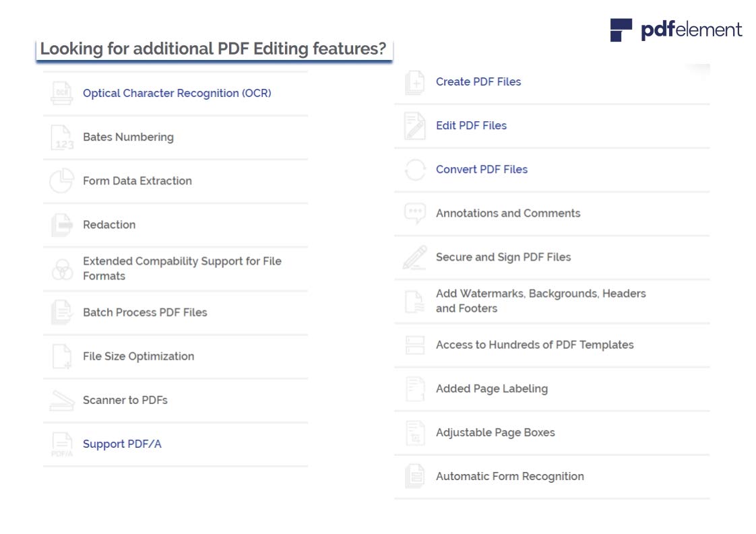
Task: Click the Annotations speech bubble icon
Action: pos(415,213)
